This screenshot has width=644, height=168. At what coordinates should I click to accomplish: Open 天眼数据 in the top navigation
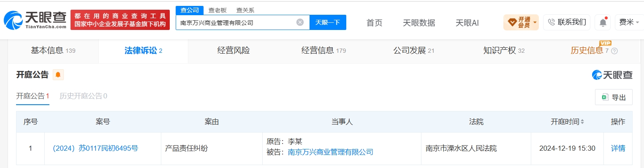[x=419, y=23]
